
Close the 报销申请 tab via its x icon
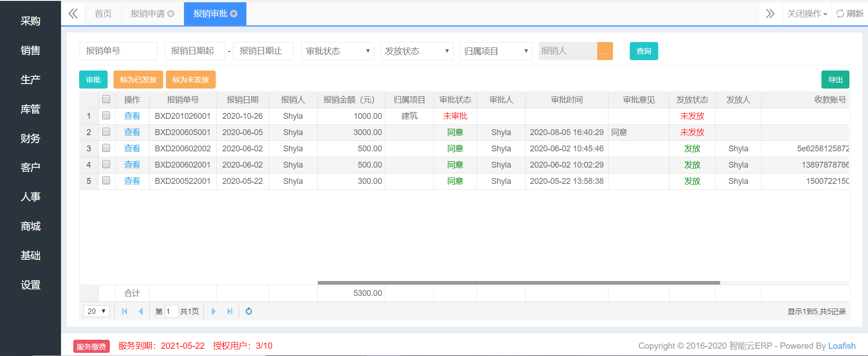171,14
